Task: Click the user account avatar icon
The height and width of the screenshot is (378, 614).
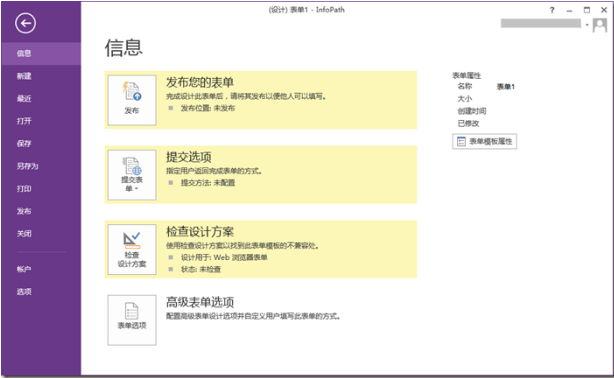Action: [x=600, y=25]
